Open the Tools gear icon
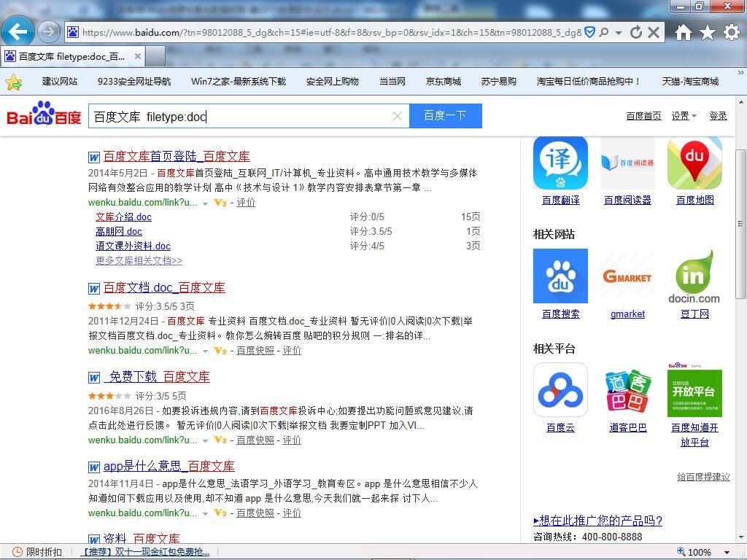 point(731,32)
